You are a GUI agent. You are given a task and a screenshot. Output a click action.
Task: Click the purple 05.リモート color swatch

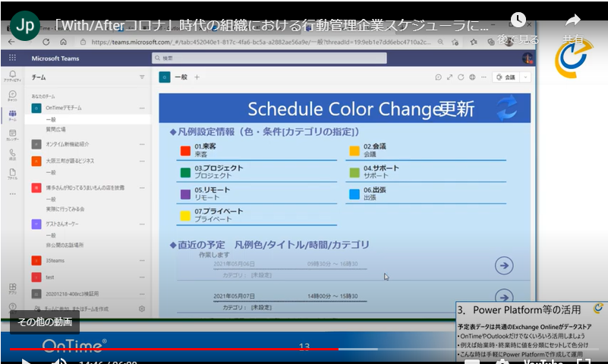(x=185, y=194)
